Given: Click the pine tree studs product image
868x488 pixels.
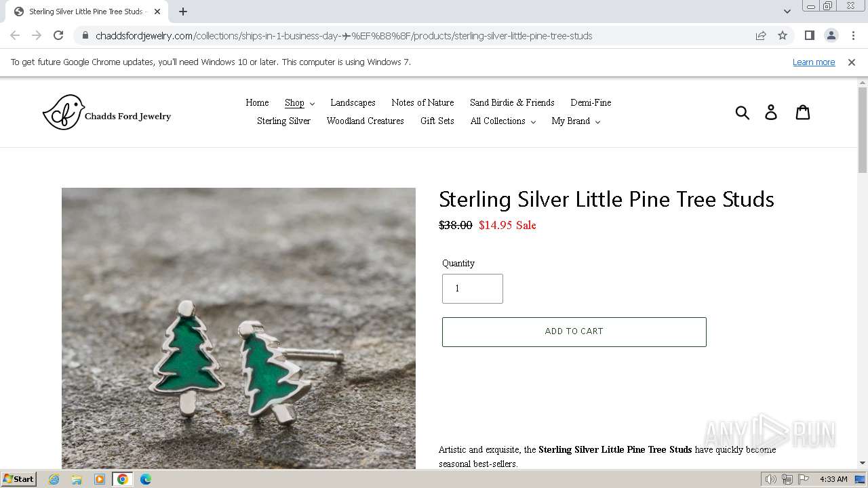Looking at the screenshot, I should [x=239, y=328].
